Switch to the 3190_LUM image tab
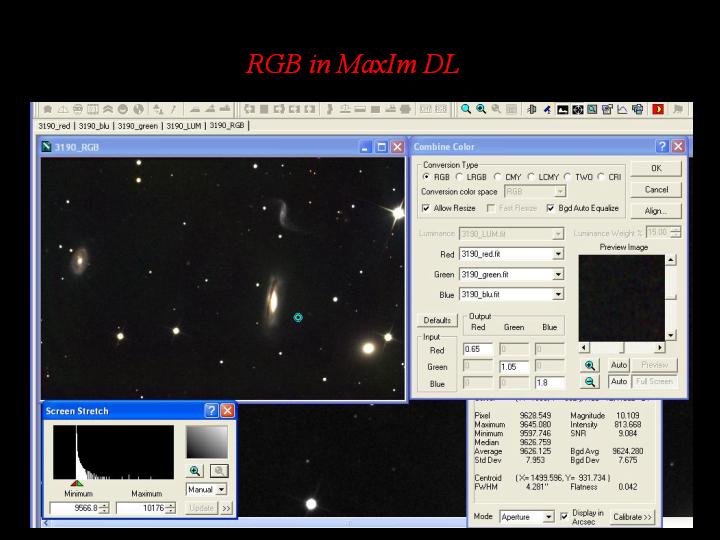 click(184, 126)
